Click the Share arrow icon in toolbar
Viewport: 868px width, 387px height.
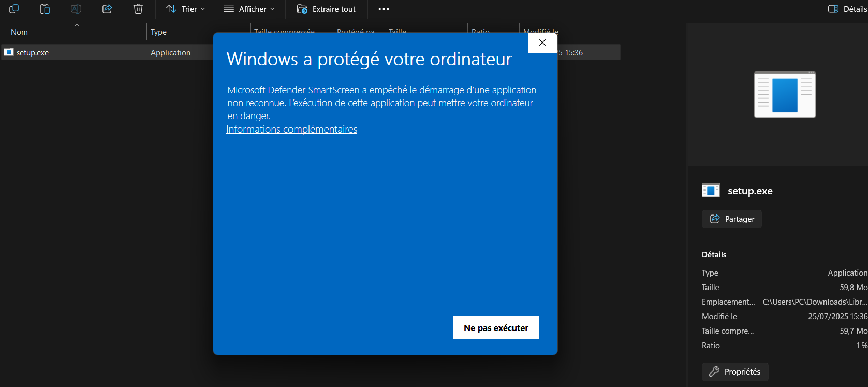pyautogui.click(x=107, y=9)
